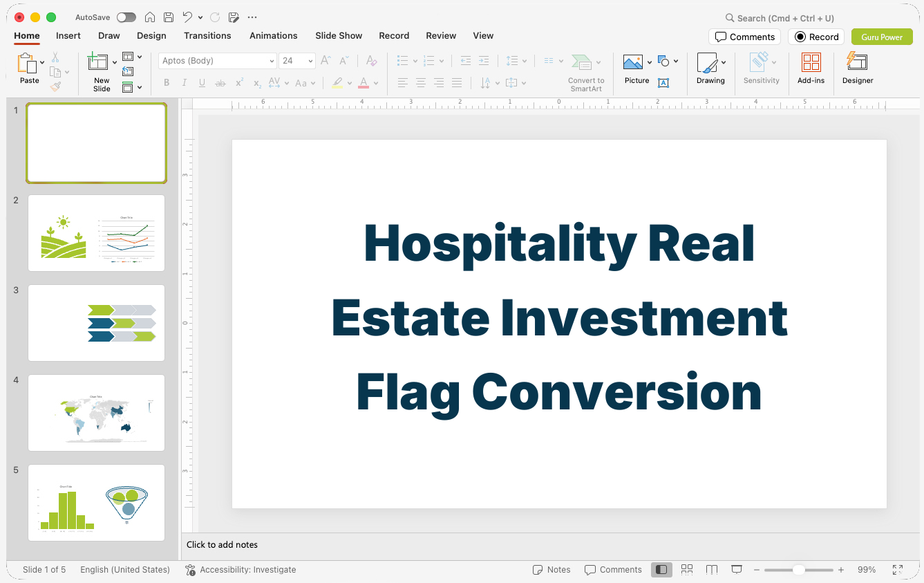Viewport: 924px width, 583px height.
Task: Open the font size 24 dropdown
Action: point(310,61)
